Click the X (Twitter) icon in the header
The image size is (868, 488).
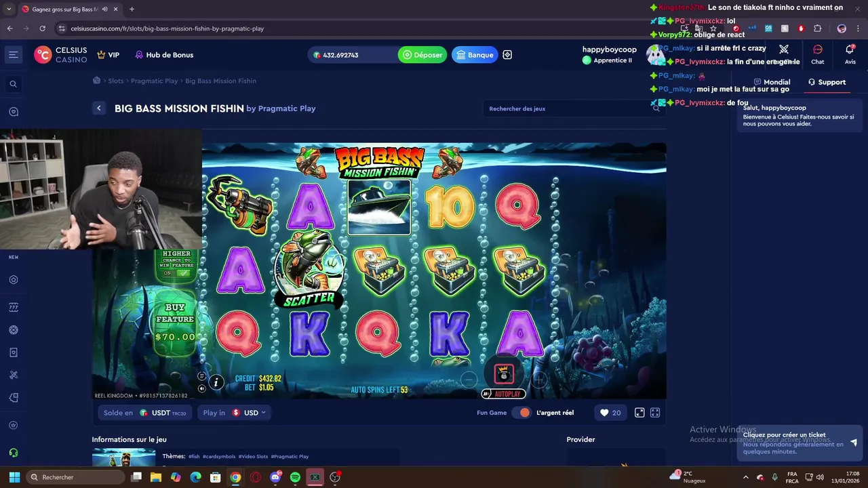[784, 49]
